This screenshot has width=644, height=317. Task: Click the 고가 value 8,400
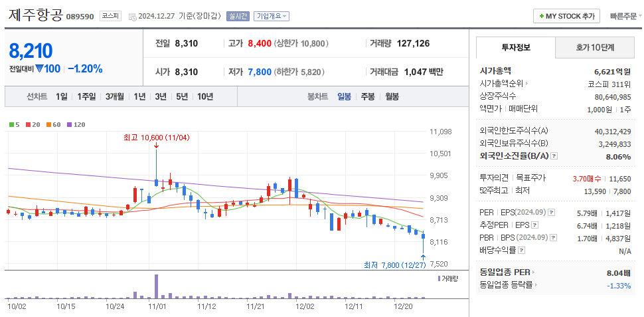pyautogui.click(x=260, y=43)
